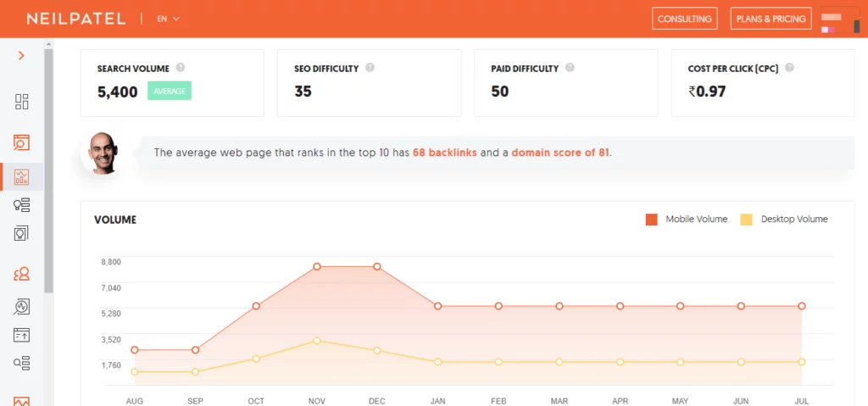Select the desktop volume point for JUN
The height and width of the screenshot is (406, 868).
click(x=741, y=362)
